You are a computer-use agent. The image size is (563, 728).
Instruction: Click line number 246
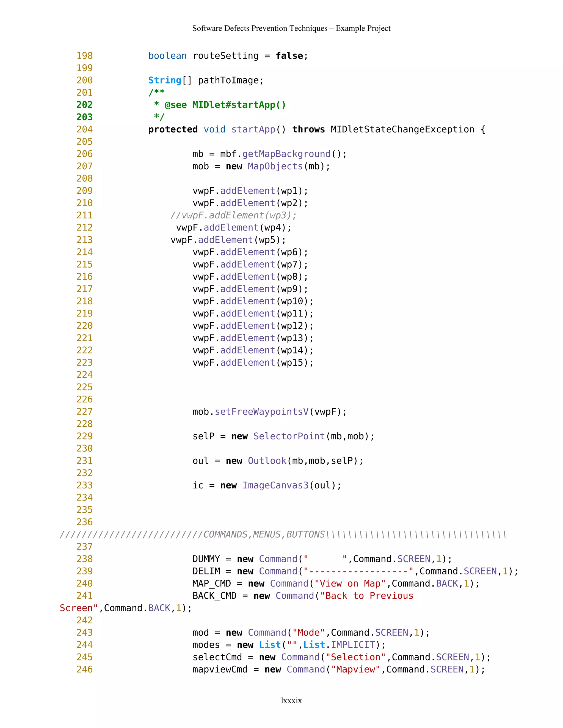84,670
